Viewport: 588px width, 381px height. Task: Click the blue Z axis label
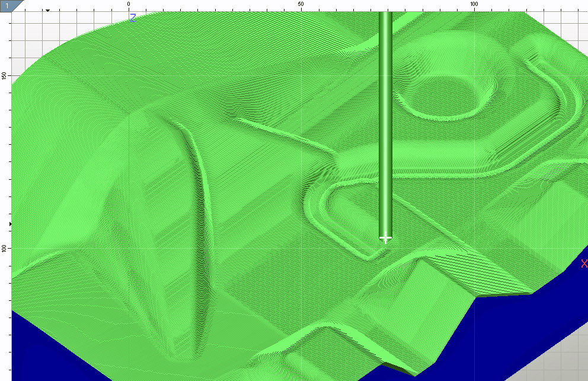point(133,18)
